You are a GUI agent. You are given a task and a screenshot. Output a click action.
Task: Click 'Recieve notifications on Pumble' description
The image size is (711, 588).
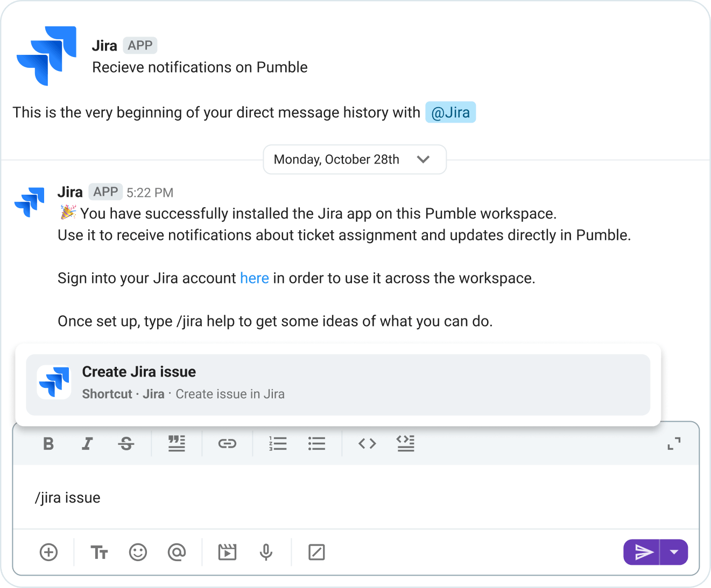coord(200,67)
